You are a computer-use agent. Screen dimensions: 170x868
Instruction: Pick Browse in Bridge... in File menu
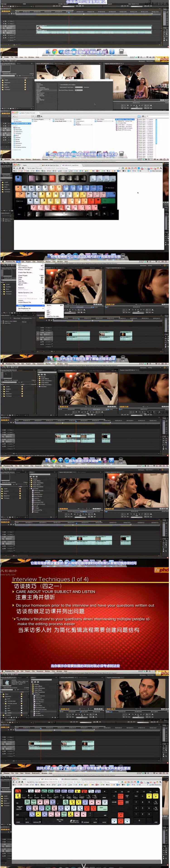coord(24,270)
